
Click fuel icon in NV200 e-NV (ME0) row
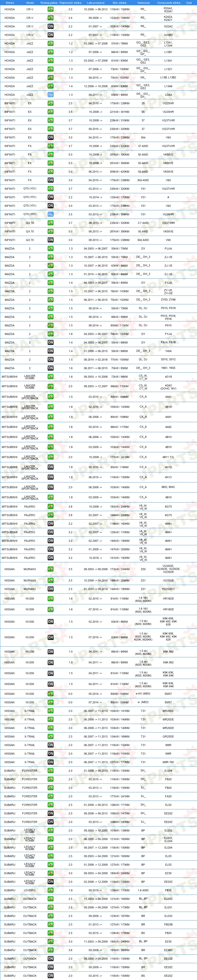(50, 694)
